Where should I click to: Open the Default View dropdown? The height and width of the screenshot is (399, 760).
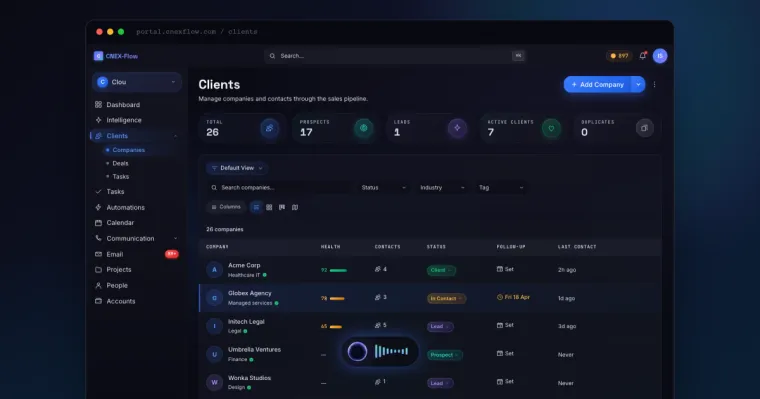pos(237,168)
